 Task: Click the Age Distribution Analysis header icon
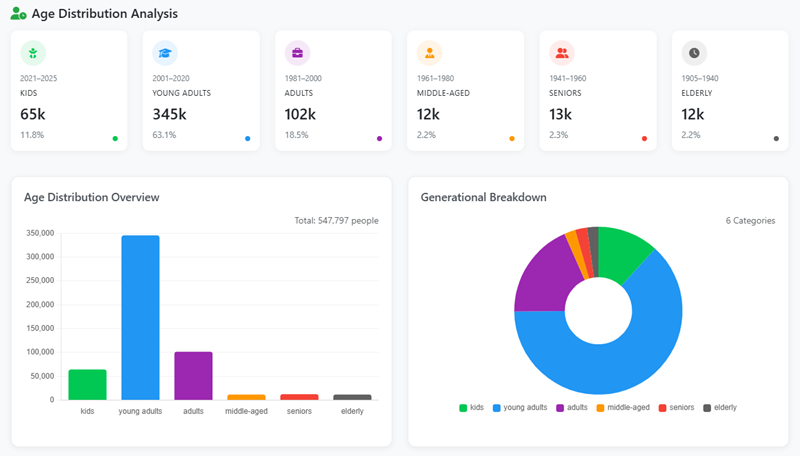[x=18, y=14]
